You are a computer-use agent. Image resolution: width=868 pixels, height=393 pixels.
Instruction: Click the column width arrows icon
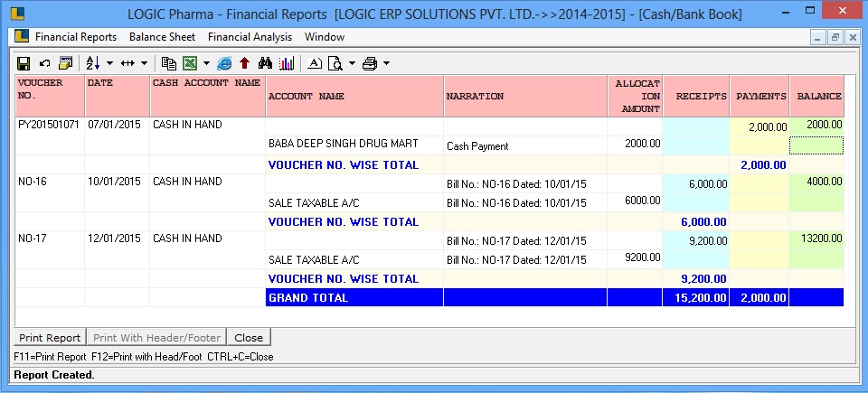pos(127,63)
